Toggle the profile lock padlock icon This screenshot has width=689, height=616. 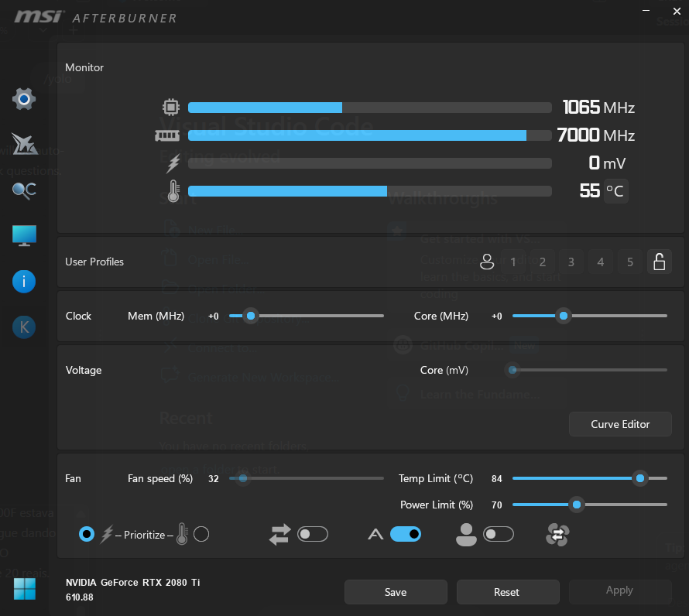(659, 262)
